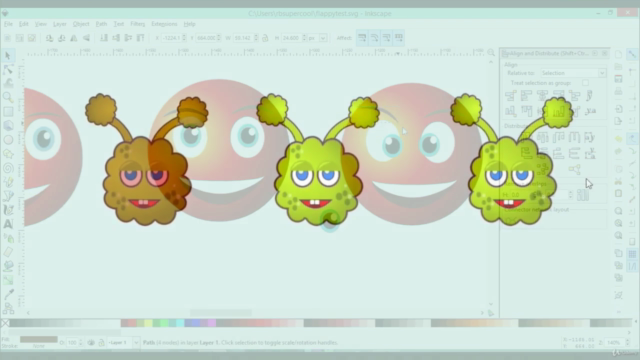
Task: Flip selected objects horizontally
Action: coord(74,38)
